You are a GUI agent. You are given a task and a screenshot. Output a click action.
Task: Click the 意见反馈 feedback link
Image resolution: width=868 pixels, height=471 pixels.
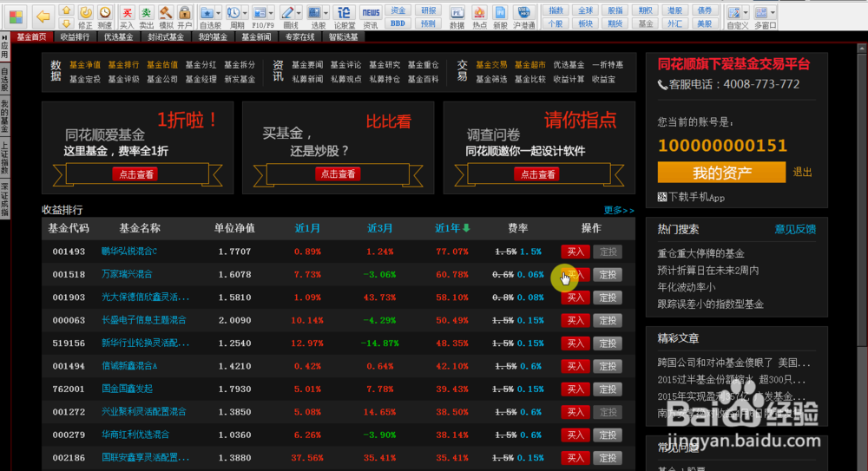click(x=795, y=229)
